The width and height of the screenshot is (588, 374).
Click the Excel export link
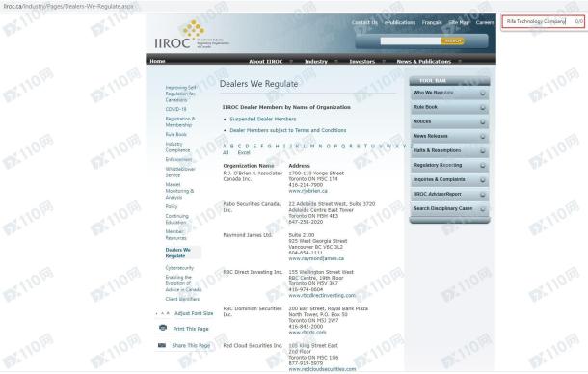(x=244, y=152)
